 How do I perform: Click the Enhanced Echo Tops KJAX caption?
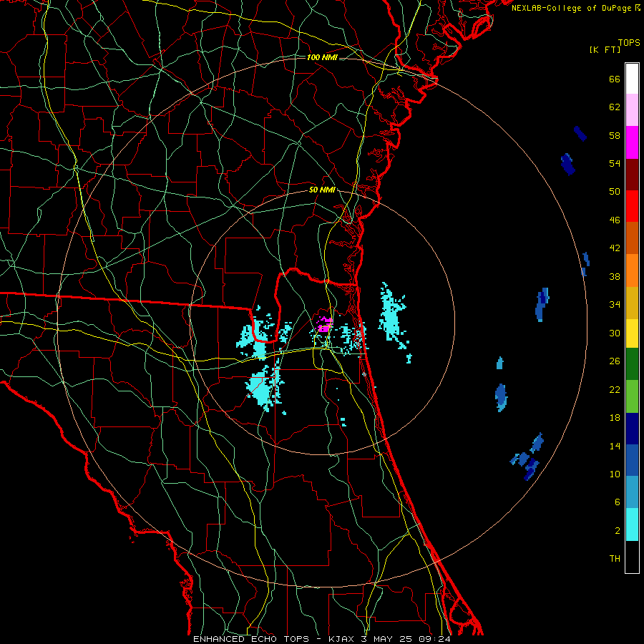point(321,639)
